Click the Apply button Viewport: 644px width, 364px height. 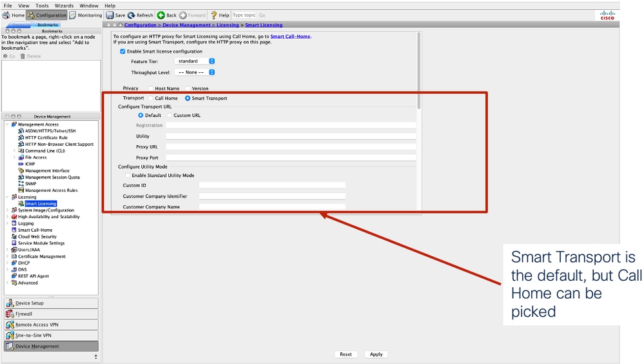376,354
